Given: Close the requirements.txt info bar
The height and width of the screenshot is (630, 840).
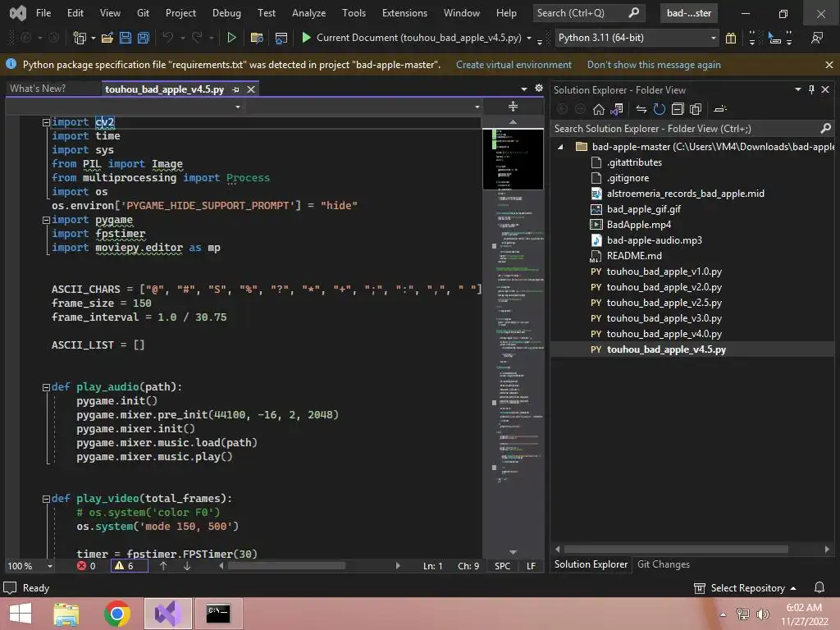Looking at the screenshot, I should pyautogui.click(x=829, y=65).
